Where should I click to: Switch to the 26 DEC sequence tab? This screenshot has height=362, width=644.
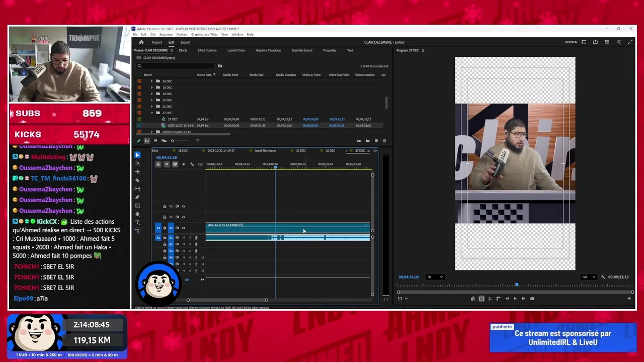[x=330, y=151]
